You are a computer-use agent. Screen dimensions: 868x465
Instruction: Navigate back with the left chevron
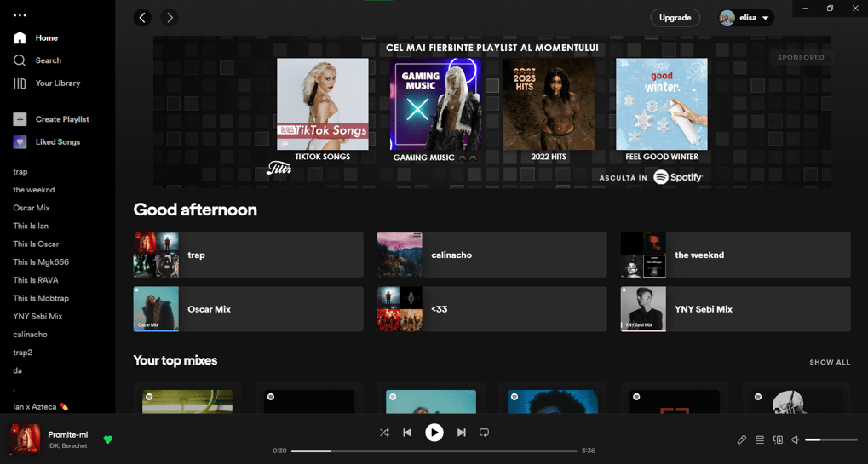click(142, 18)
